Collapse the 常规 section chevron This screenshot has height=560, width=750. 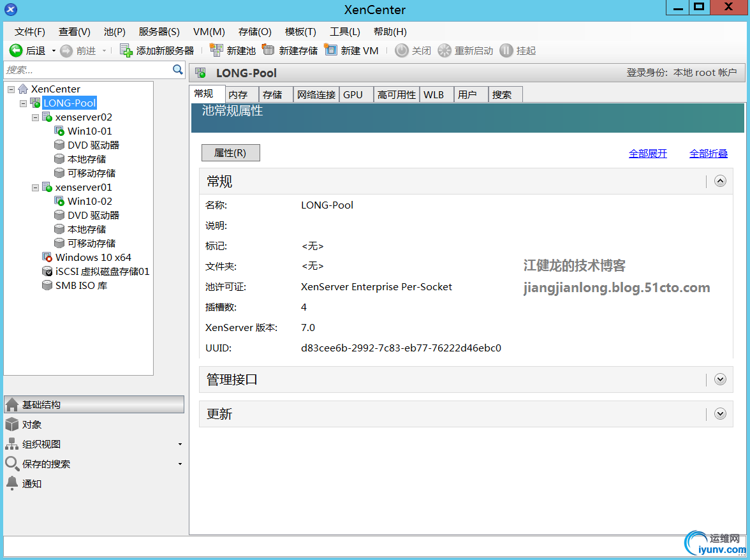[x=720, y=181]
